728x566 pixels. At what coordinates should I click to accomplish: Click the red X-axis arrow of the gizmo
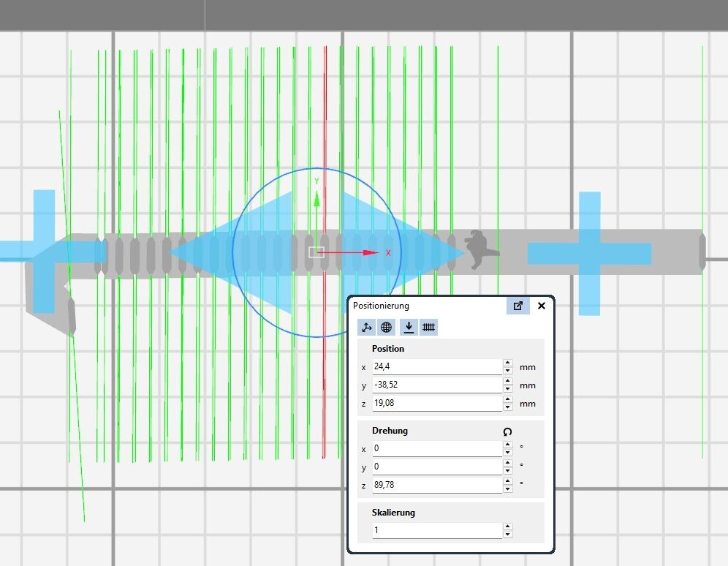[x=371, y=252]
